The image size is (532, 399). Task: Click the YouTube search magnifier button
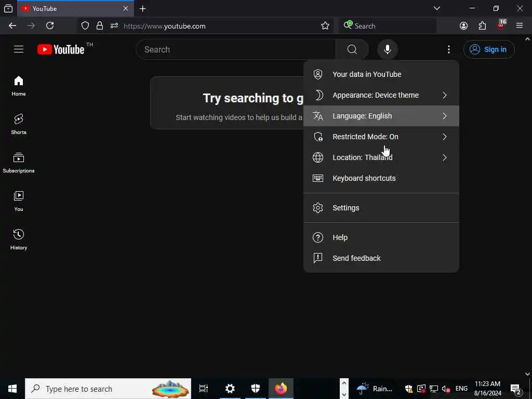[x=352, y=49]
